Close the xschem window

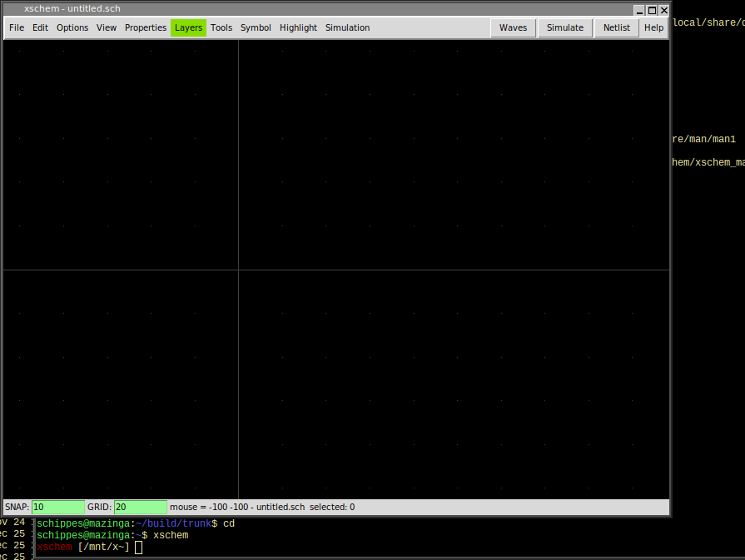tap(663, 10)
